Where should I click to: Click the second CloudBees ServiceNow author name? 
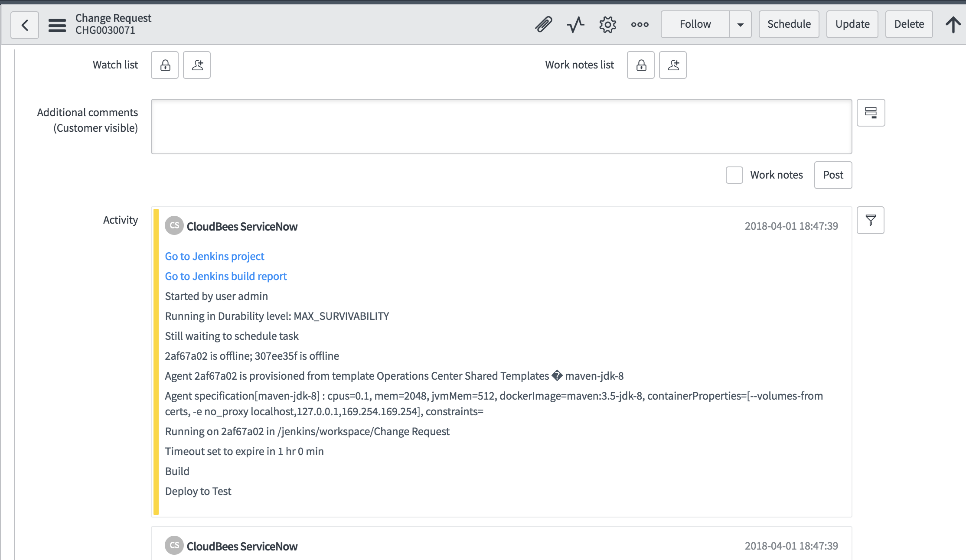click(242, 546)
